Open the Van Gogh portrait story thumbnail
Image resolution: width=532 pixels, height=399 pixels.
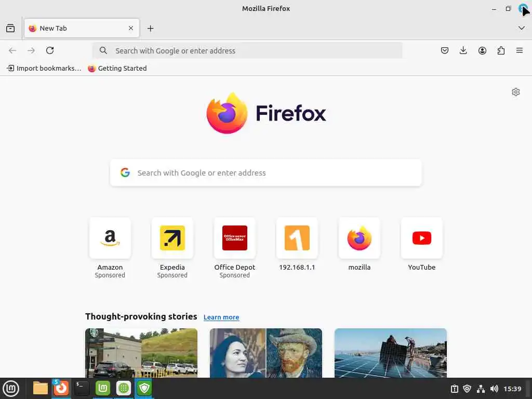click(x=266, y=353)
